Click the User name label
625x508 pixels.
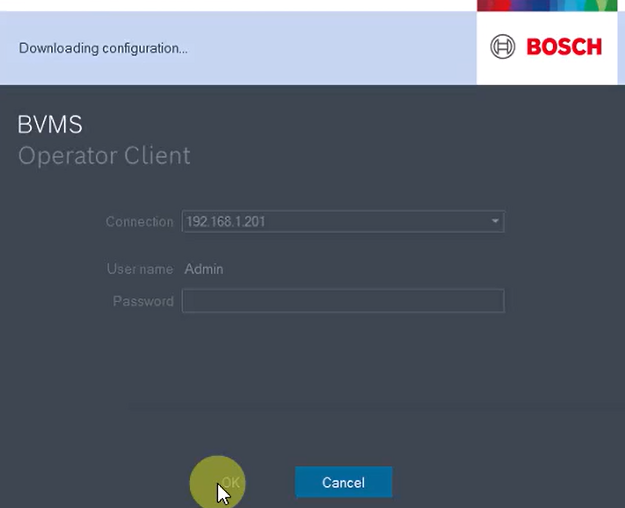140,269
